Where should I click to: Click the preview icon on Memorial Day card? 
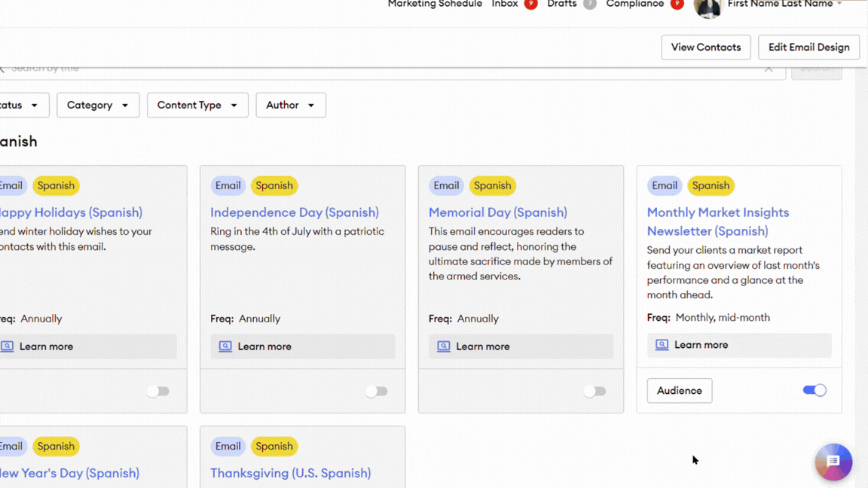(444, 346)
